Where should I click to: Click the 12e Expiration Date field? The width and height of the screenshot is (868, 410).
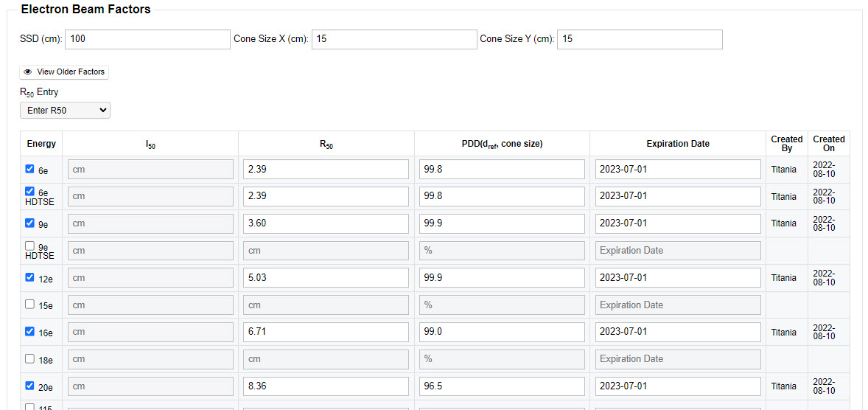[x=678, y=278]
